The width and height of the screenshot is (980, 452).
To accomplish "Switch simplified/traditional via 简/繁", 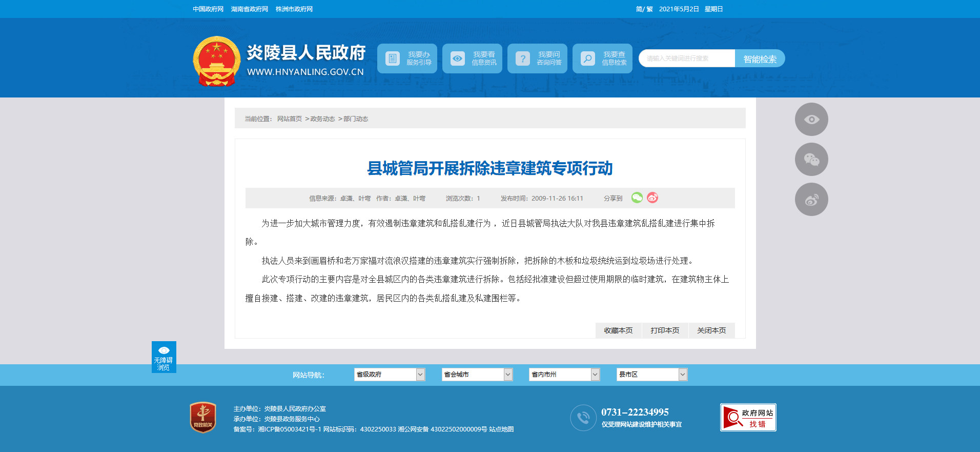I will [644, 9].
